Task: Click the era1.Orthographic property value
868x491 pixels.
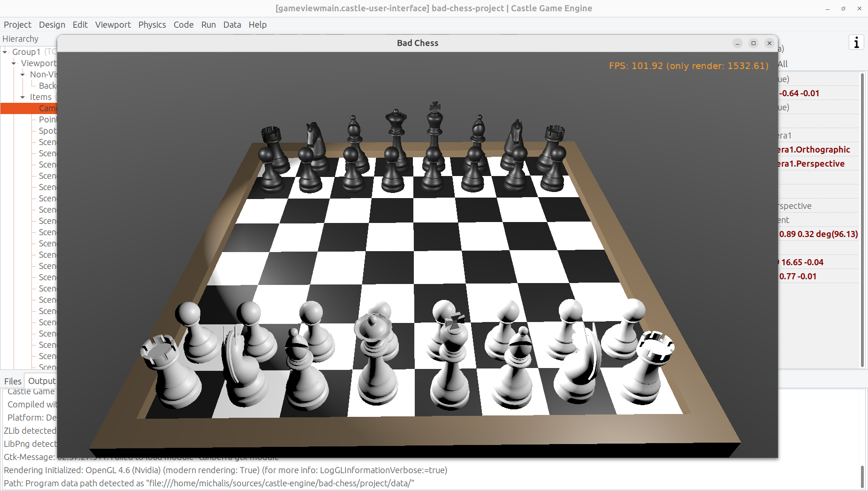Action: [x=814, y=149]
